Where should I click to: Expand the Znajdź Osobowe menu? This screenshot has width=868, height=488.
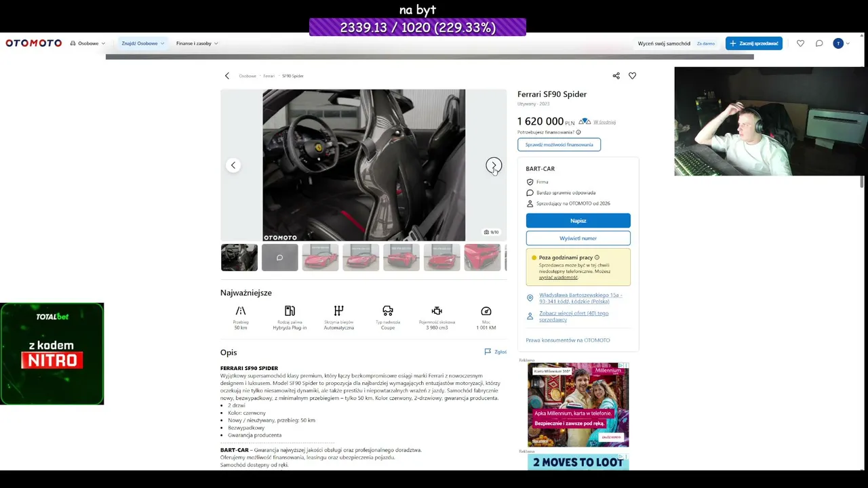click(142, 43)
